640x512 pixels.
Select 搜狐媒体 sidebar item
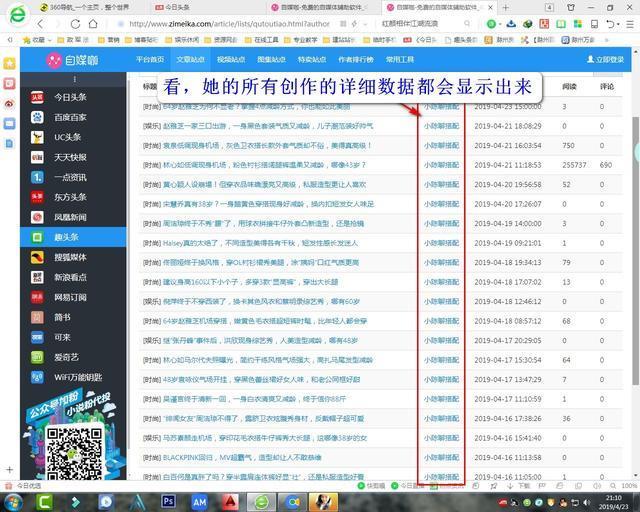[x=70, y=257]
